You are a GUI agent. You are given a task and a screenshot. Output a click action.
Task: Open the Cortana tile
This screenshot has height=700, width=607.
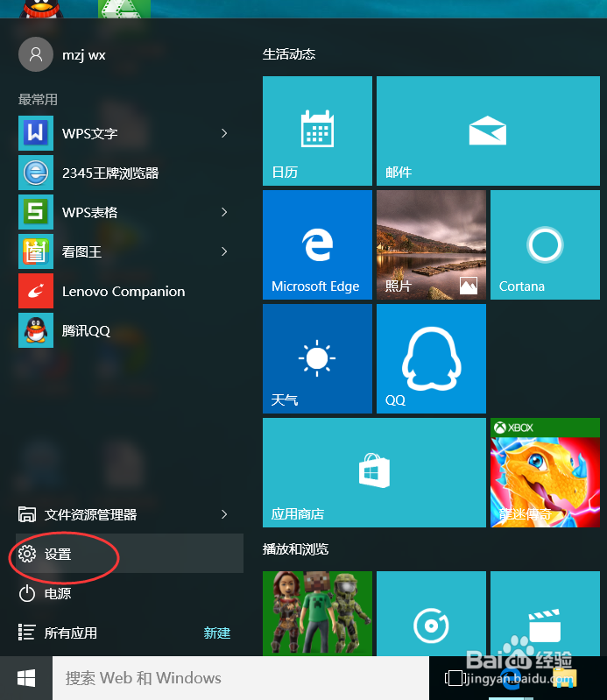click(545, 244)
